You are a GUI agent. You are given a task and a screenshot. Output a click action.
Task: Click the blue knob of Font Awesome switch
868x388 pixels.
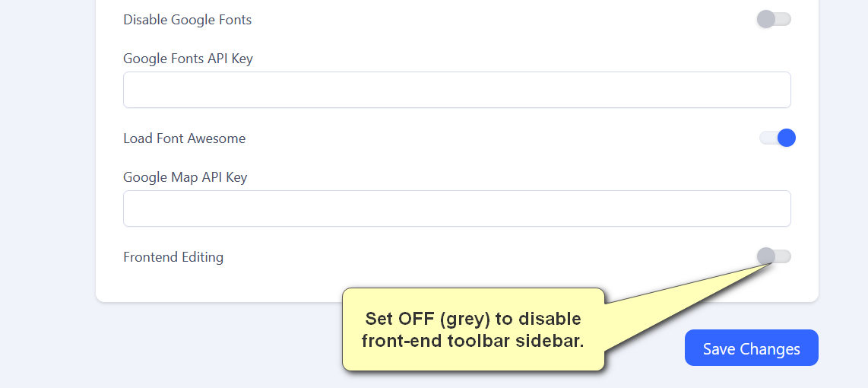tap(787, 138)
